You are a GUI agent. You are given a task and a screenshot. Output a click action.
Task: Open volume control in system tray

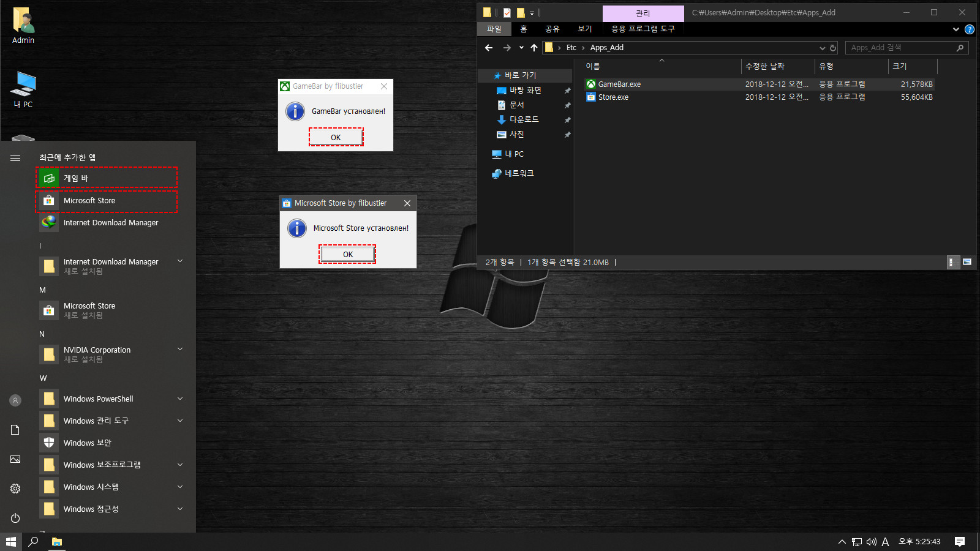(871, 542)
